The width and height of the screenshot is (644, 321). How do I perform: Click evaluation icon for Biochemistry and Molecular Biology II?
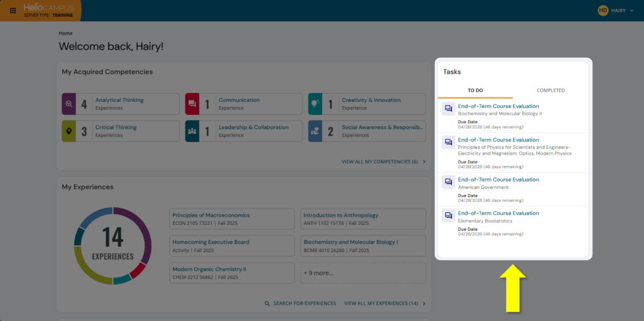448,109
